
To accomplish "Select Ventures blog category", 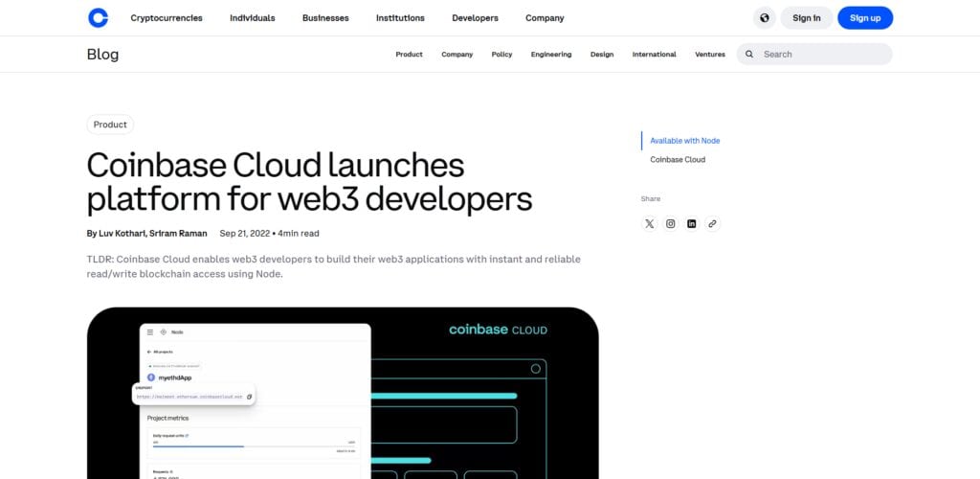I will point(710,55).
